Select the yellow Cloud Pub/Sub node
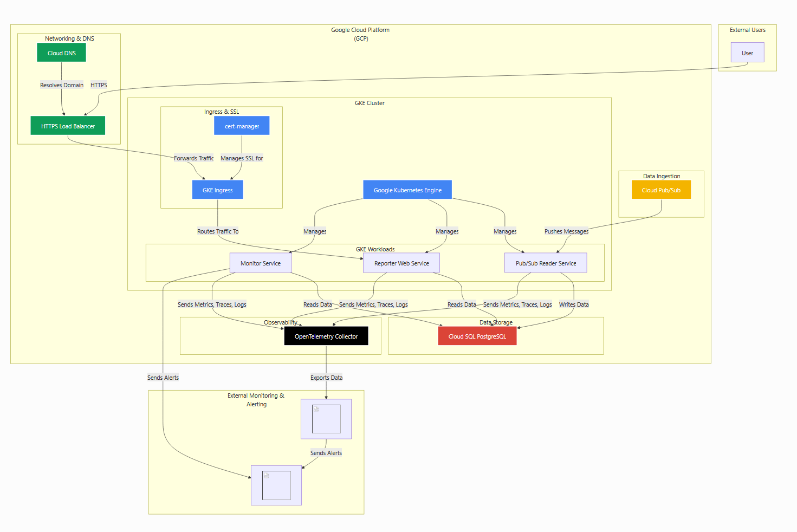The image size is (797, 532). click(661, 190)
